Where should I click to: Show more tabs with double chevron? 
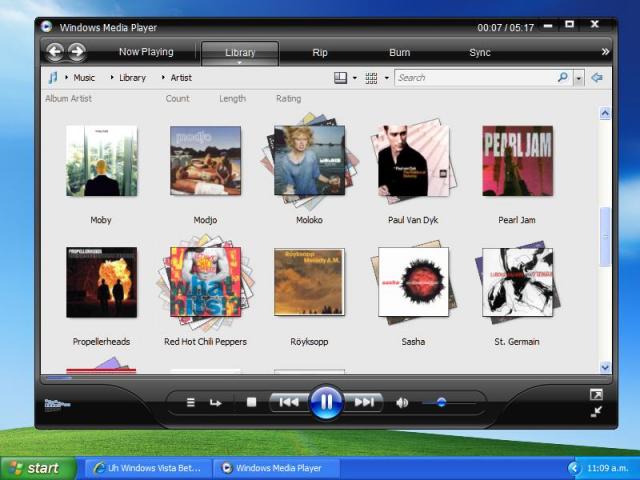[x=605, y=51]
